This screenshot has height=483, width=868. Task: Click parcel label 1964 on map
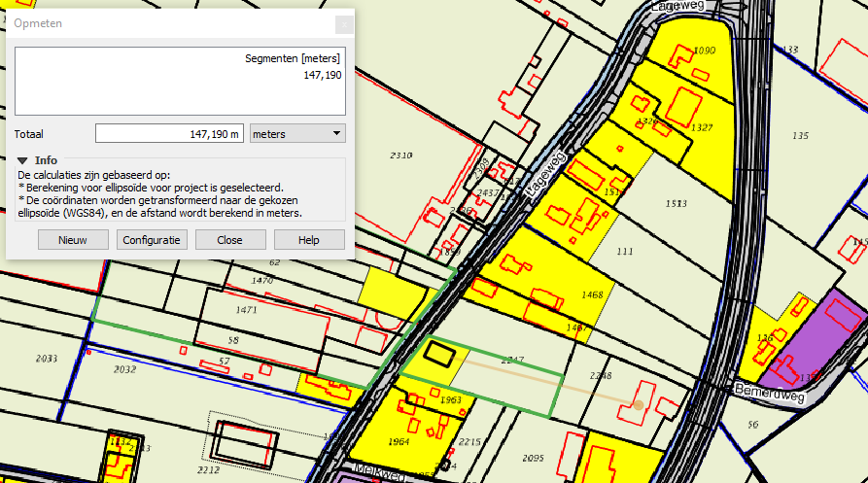tap(399, 441)
